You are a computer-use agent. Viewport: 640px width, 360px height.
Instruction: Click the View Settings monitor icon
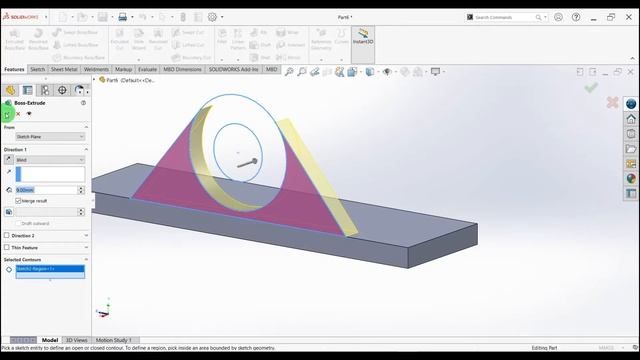pyautogui.click(x=436, y=72)
